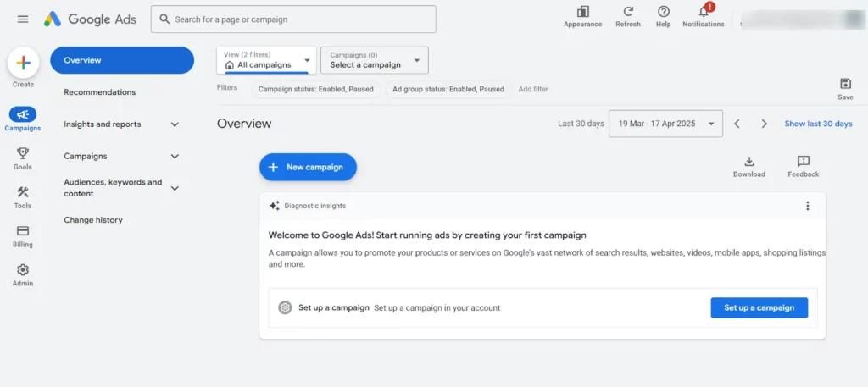This screenshot has width=868, height=387.
Task: Click the Overview page heading
Action: point(244,124)
